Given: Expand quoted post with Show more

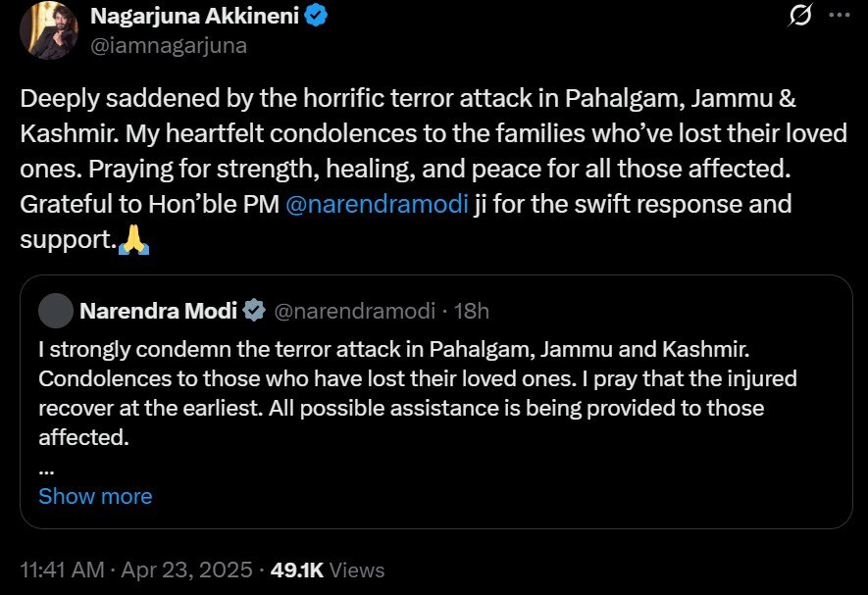Looking at the screenshot, I should [95, 496].
